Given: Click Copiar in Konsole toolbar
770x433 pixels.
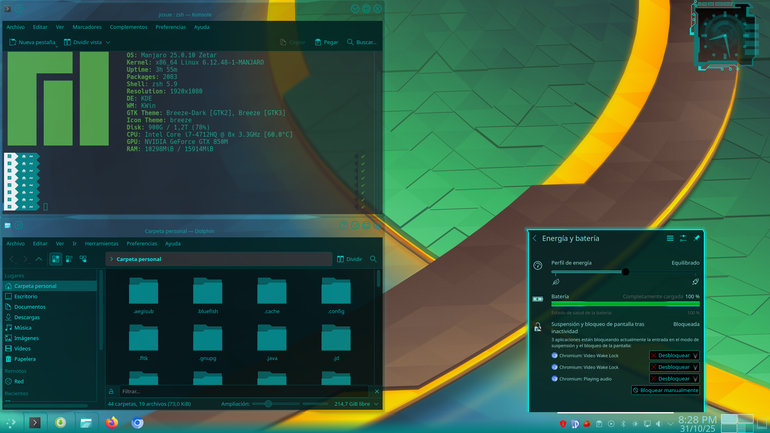Looking at the screenshot, I should point(293,42).
